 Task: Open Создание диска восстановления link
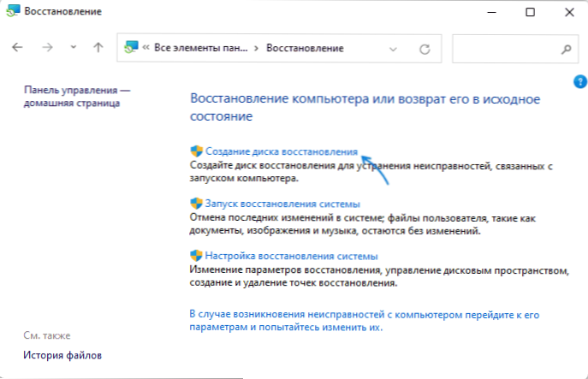click(x=282, y=151)
